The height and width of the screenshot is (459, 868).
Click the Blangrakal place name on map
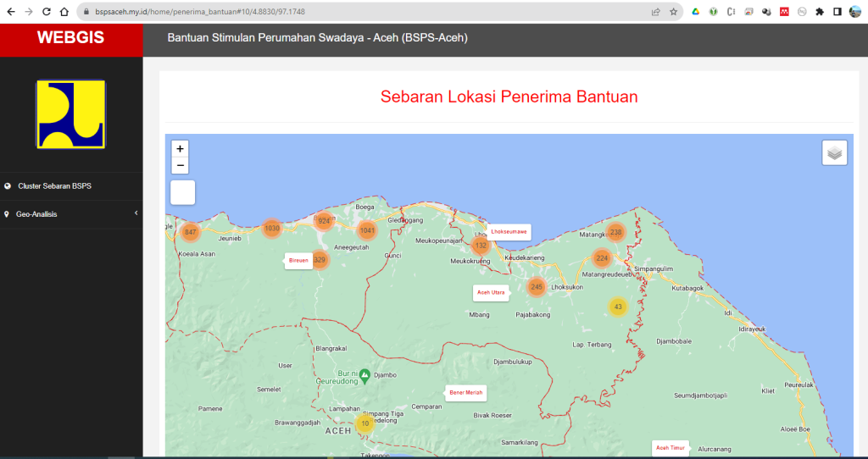click(x=331, y=348)
